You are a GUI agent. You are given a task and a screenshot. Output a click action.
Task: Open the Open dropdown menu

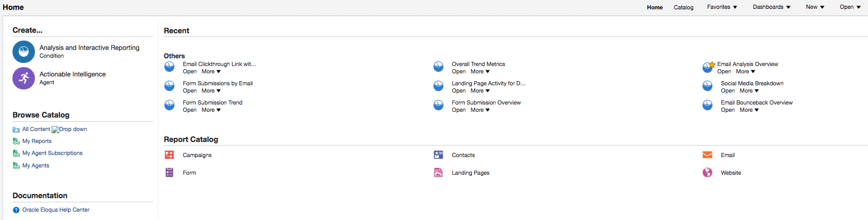click(850, 7)
